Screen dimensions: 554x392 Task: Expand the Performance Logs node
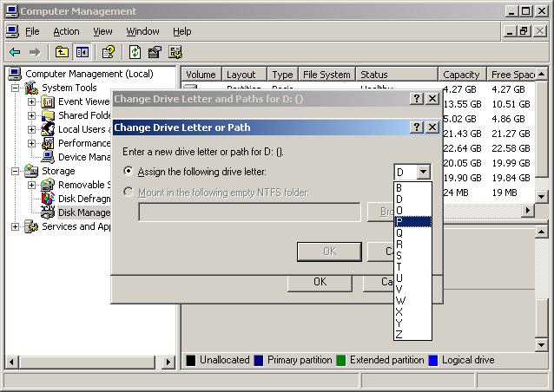31,143
